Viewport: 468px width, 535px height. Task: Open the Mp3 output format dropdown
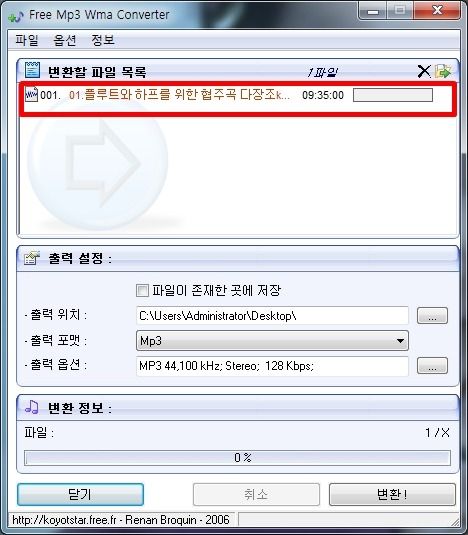272,341
